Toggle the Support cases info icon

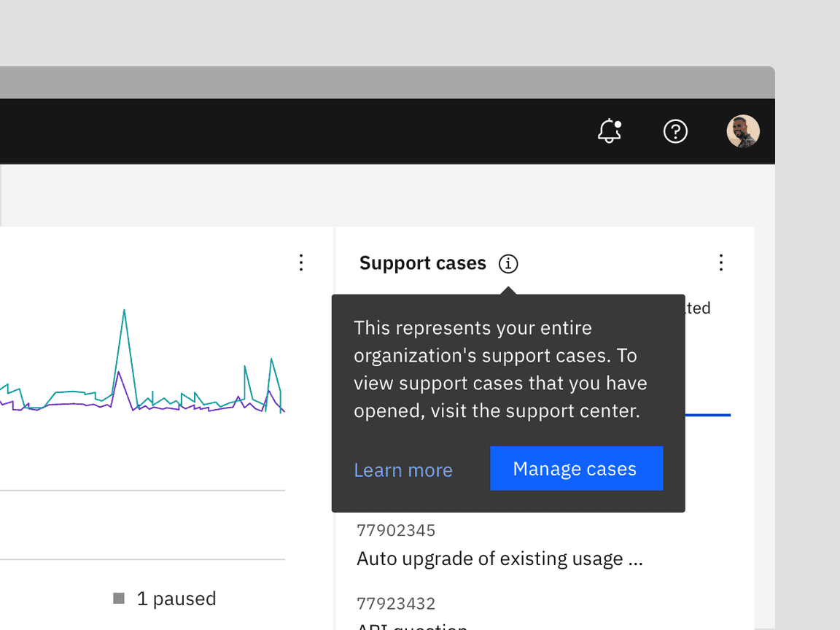tap(508, 263)
